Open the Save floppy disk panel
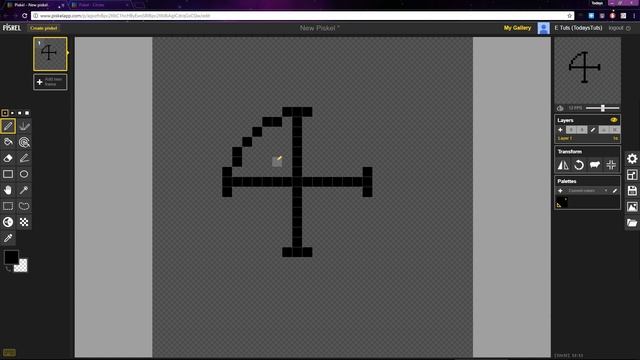The width and height of the screenshot is (640, 360). coord(632,191)
